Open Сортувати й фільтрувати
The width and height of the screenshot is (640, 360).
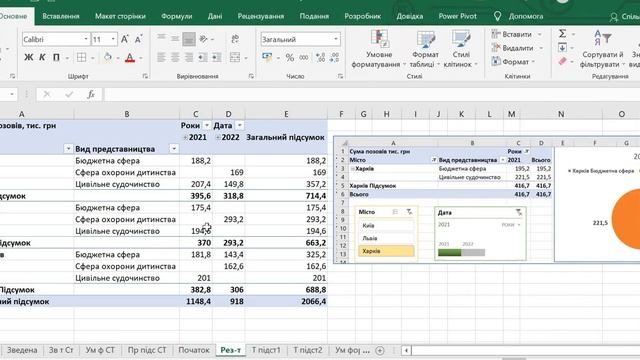(x=602, y=49)
